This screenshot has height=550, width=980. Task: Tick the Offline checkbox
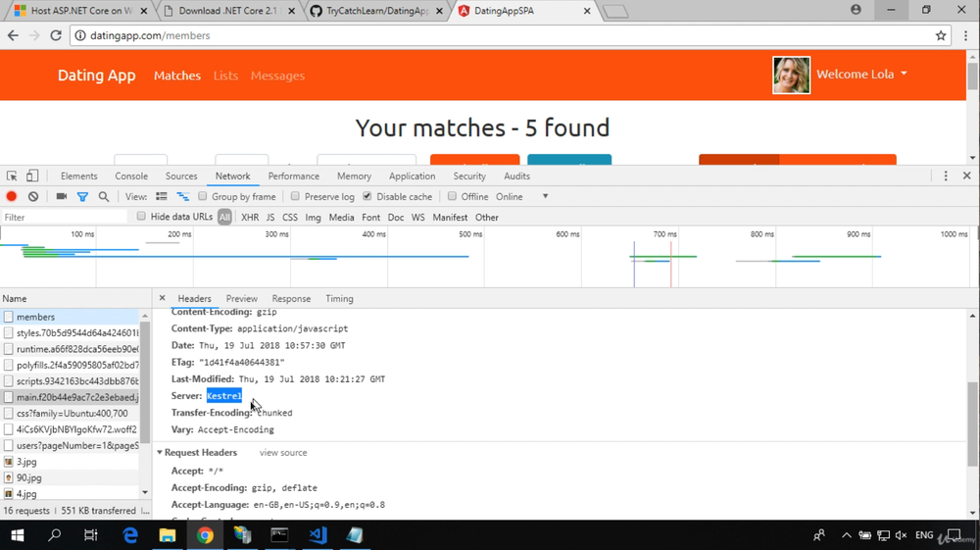click(x=452, y=196)
